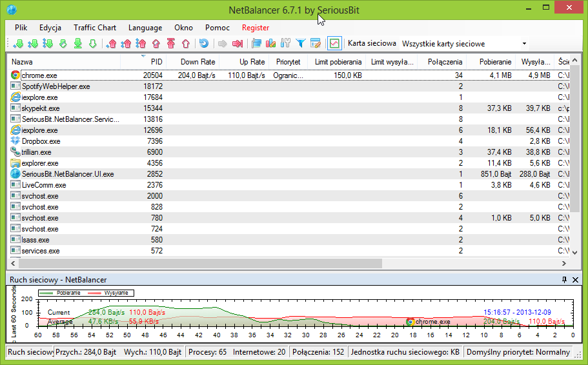Select the explorer.exe process row

tap(289, 163)
